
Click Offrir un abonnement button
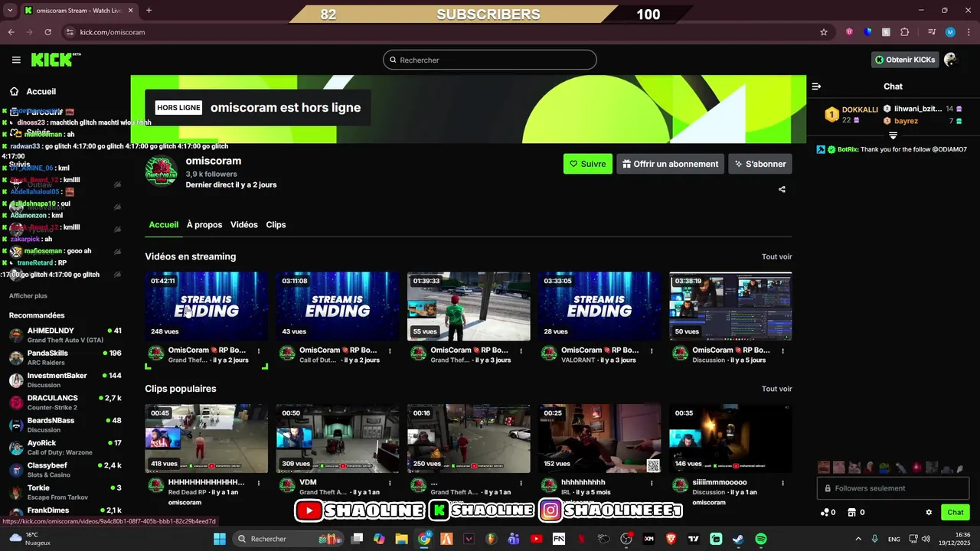pos(670,164)
